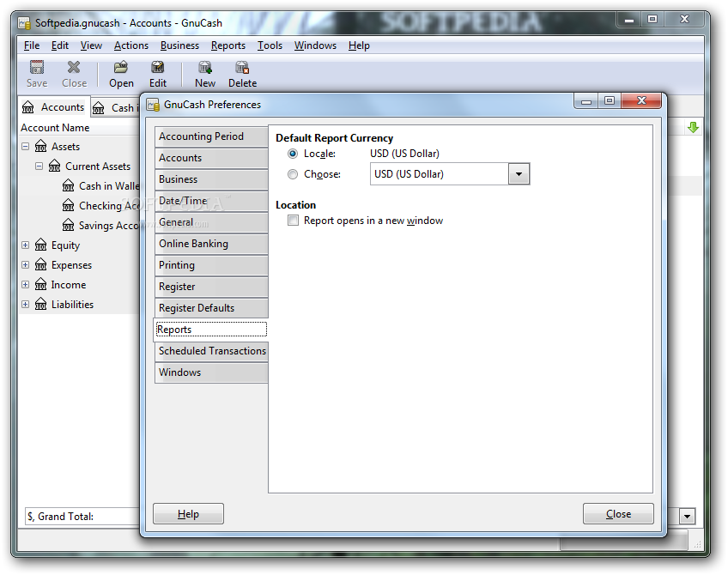
Task: Select the Liabilities account row text
Action: [x=72, y=305]
